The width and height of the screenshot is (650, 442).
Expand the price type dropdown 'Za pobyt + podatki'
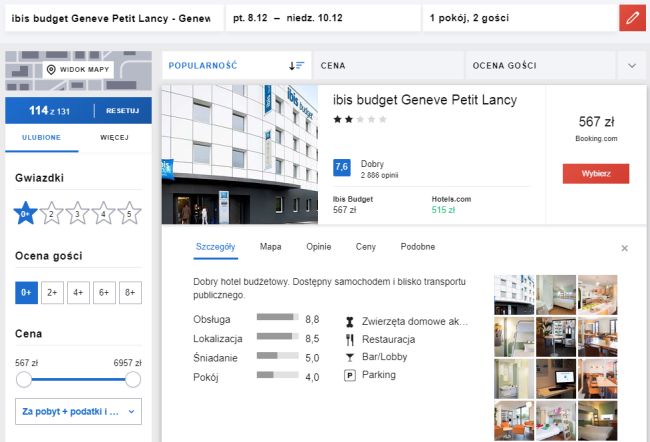pyautogui.click(x=78, y=411)
